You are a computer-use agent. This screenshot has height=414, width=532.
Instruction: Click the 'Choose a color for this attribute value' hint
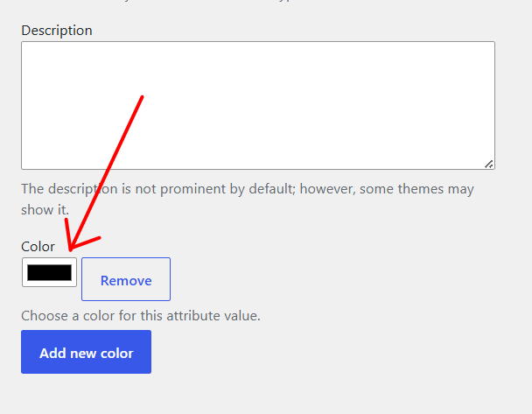141,316
